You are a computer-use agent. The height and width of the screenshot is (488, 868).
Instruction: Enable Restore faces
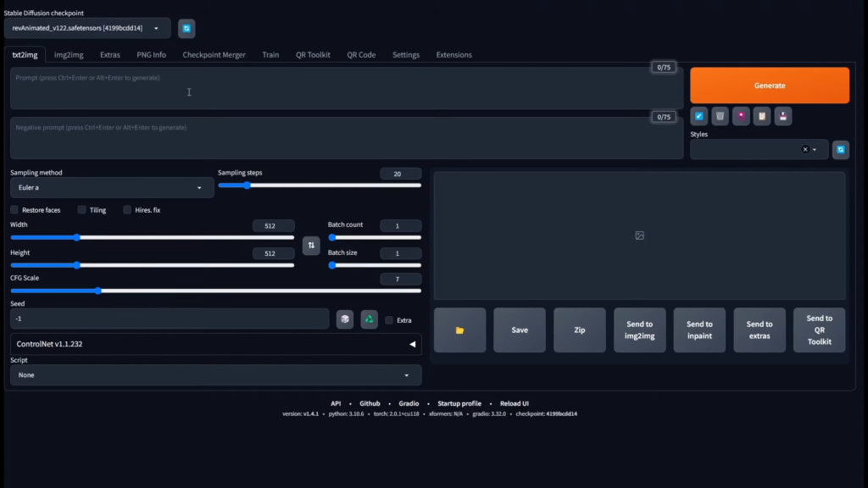(14, 209)
